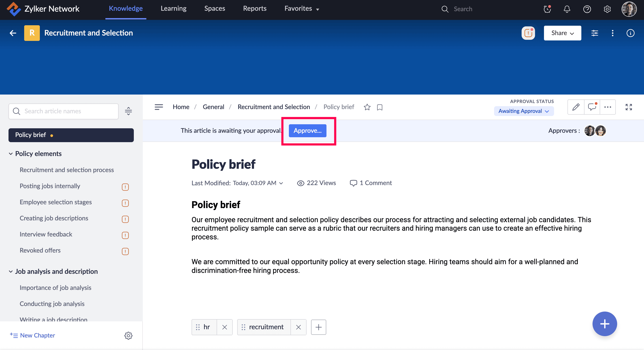
Task: Collapse the Policy elements chapter
Action: click(11, 154)
